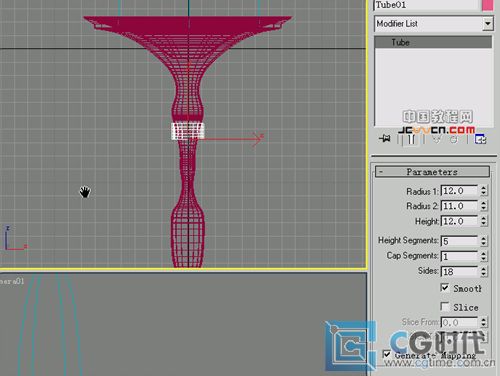Screen dimensions: 500x376
Task: Open Configure Modifier Sets icon
Action: click(480, 139)
